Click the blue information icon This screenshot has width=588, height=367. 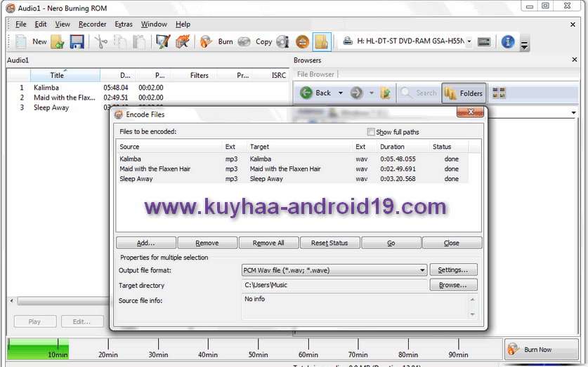[x=508, y=41]
